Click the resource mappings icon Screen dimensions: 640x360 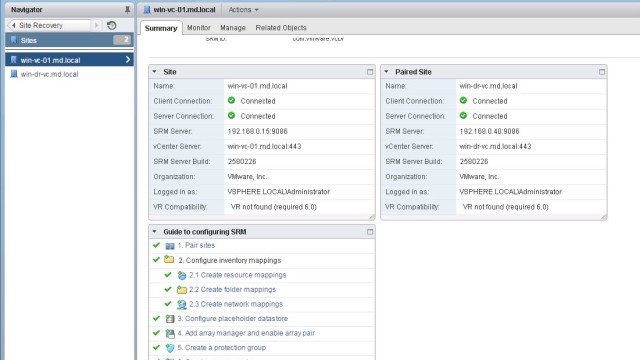182,276
